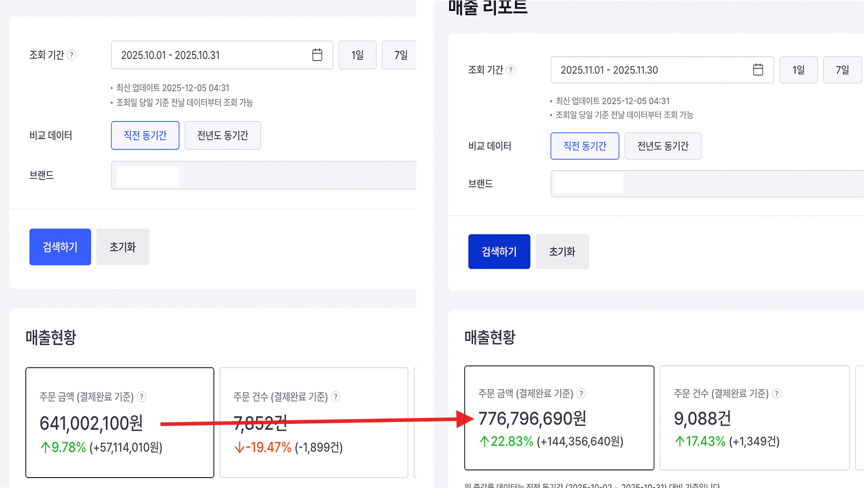Click help icon beside left 주문 금액 label
Image resolution: width=868 pixels, height=488 pixels.
pyautogui.click(x=142, y=397)
